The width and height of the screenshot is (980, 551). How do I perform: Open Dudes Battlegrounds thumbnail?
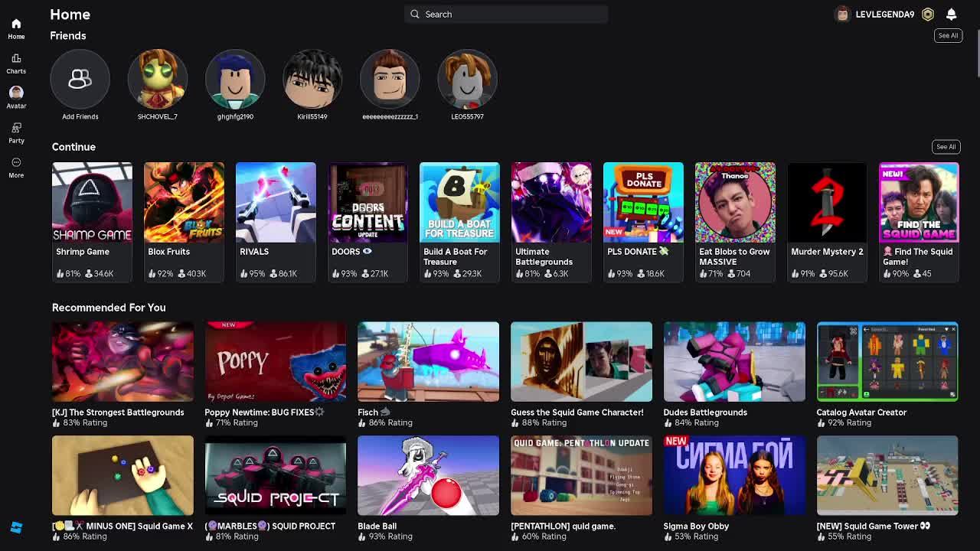pyautogui.click(x=734, y=361)
